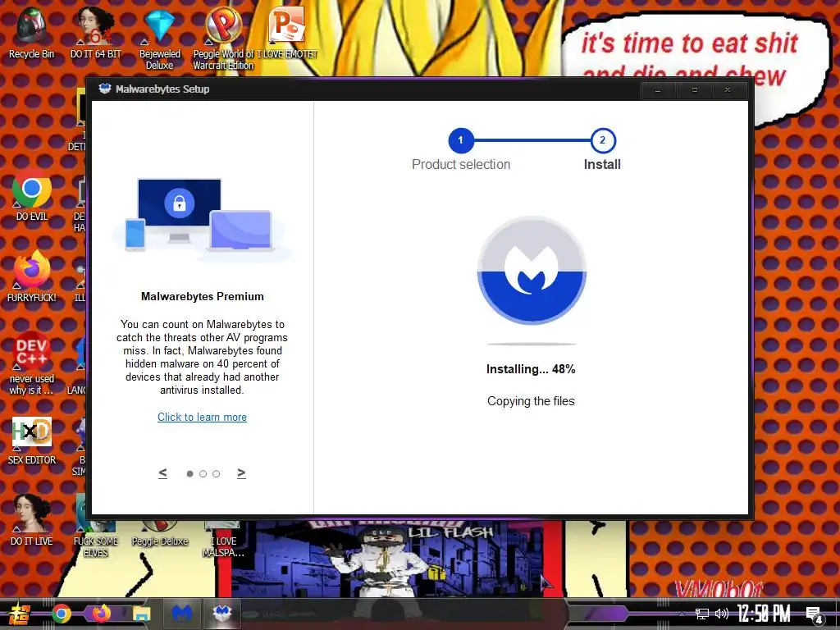Open Firefox from the taskbar

pos(101,614)
